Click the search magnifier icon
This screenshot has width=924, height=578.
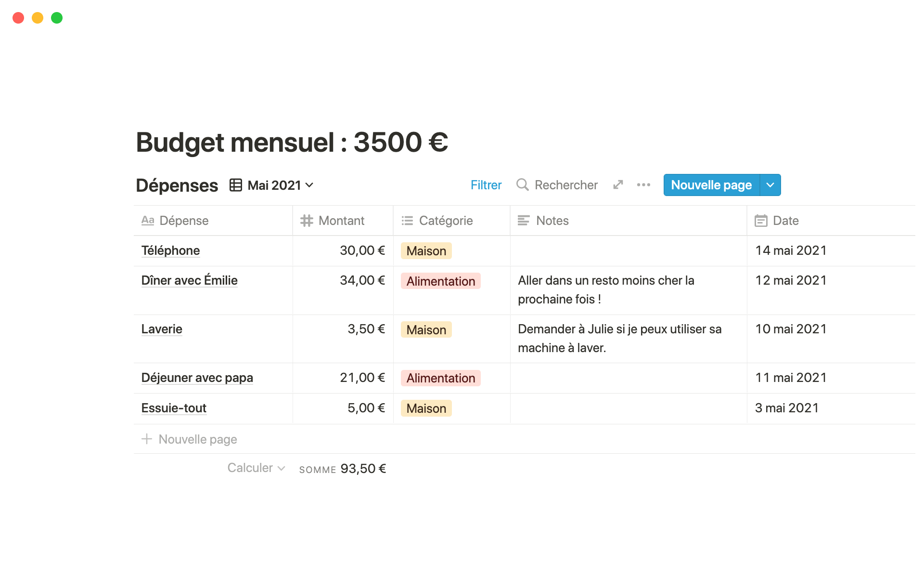click(x=522, y=184)
